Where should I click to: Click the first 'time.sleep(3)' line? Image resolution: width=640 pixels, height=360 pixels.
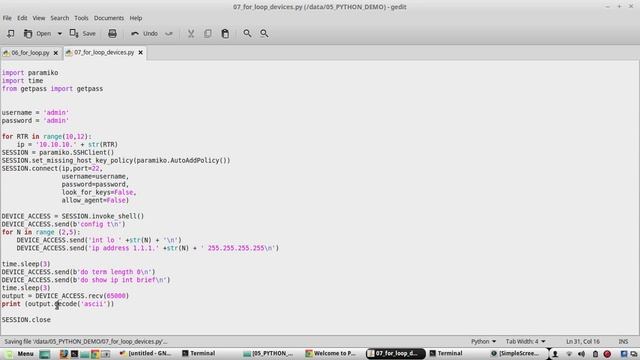[x=26, y=264]
